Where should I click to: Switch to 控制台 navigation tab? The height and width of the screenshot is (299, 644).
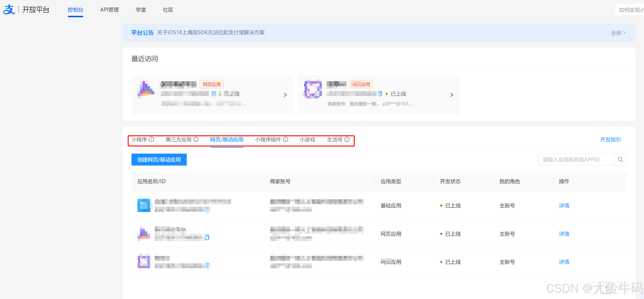pyautogui.click(x=75, y=10)
